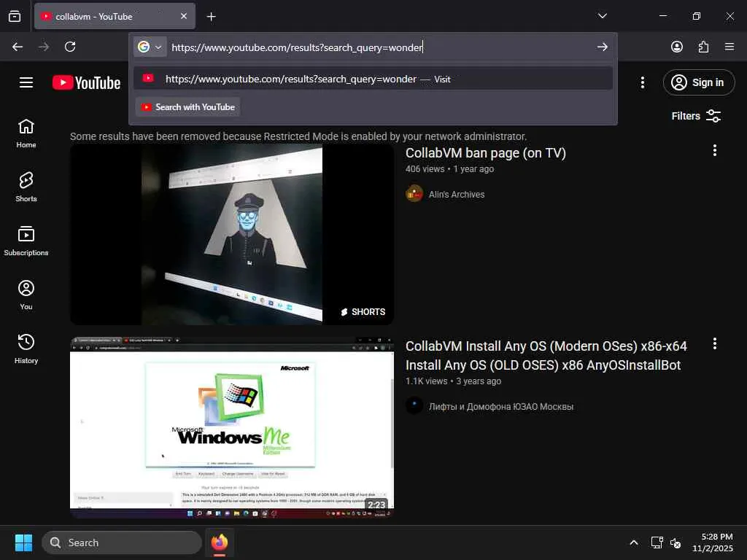Open History in the sidebar
Image resolution: width=747 pixels, height=560 pixels.
point(26,349)
